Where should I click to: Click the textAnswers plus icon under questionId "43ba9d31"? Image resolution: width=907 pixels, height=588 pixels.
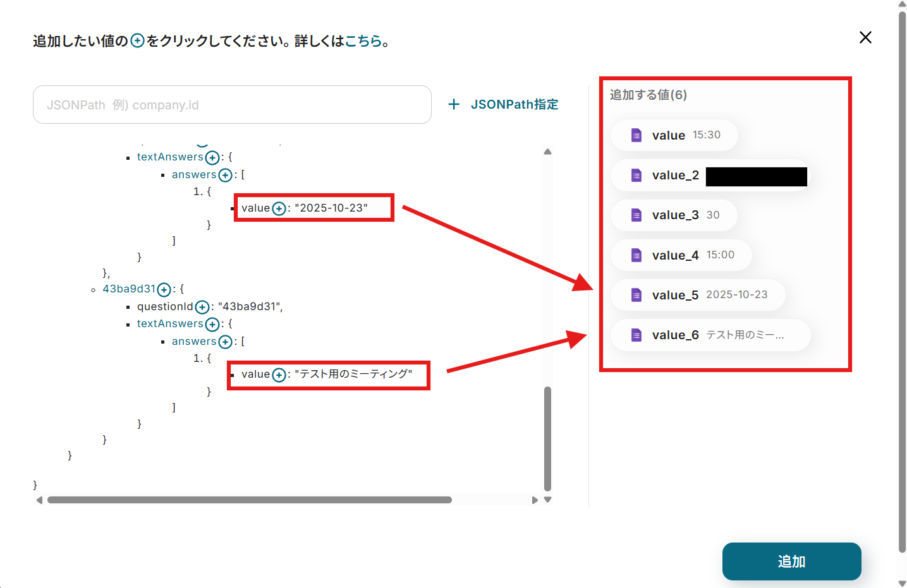212,324
